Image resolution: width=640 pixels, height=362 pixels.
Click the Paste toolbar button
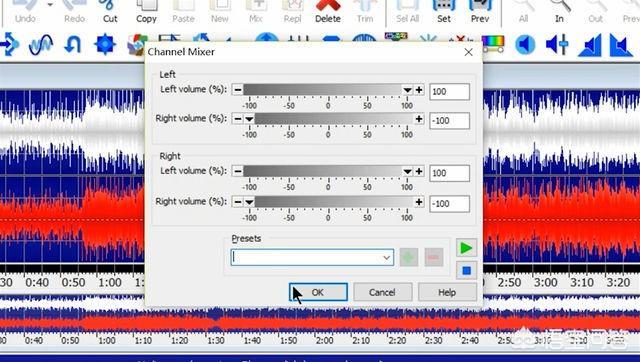tap(183, 12)
